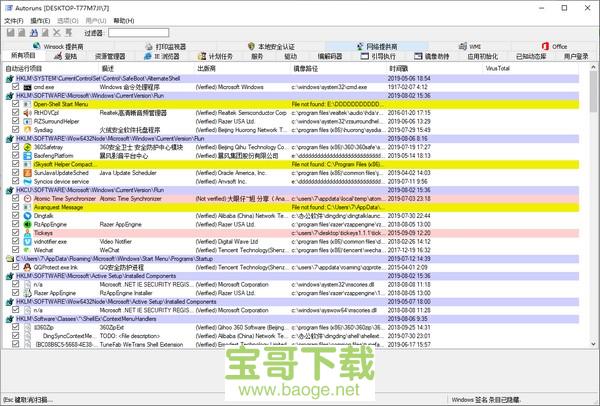This screenshot has height=406, width=600.
Task: Disable the RtHDVCpl autorun checkbox
Action: point(16,113)
